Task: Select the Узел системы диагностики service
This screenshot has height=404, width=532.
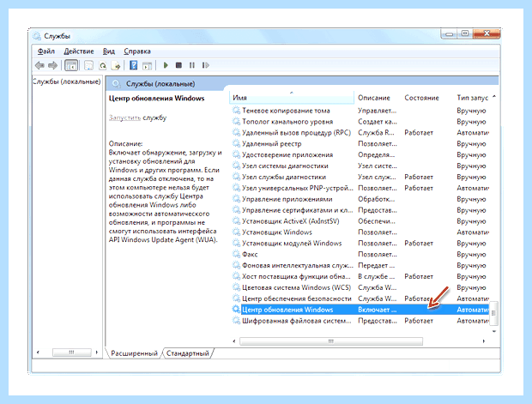Action: coord(285,166)
